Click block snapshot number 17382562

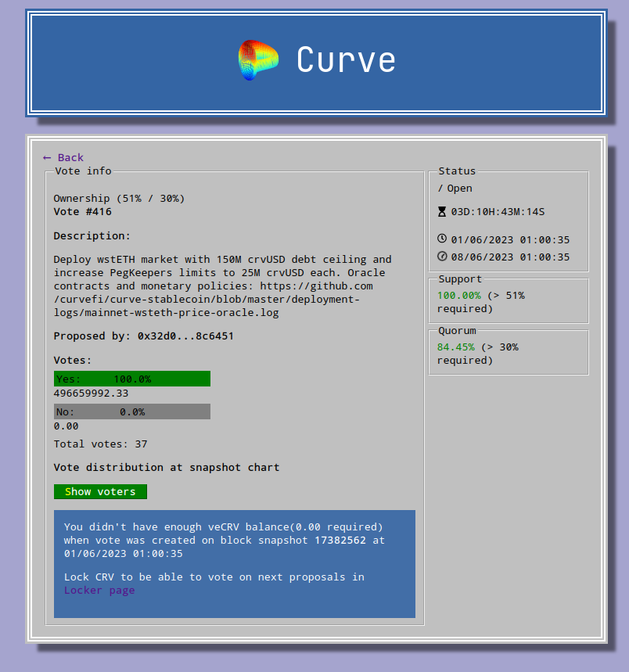tap(340, 541)
